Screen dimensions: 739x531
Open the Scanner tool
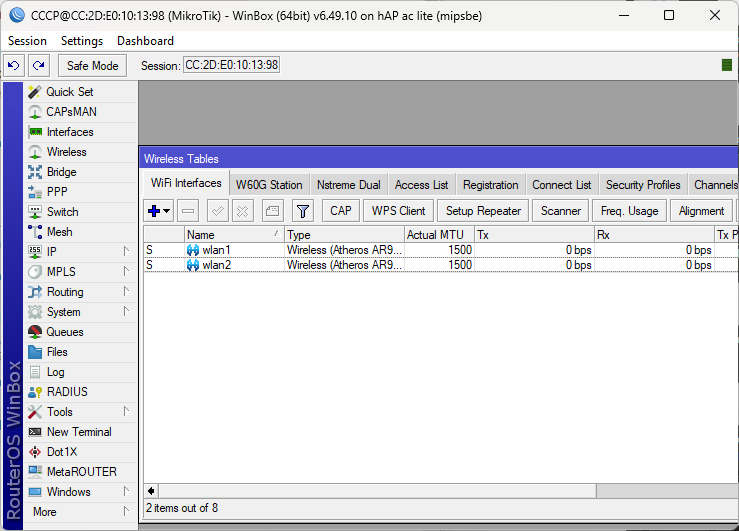561,211
